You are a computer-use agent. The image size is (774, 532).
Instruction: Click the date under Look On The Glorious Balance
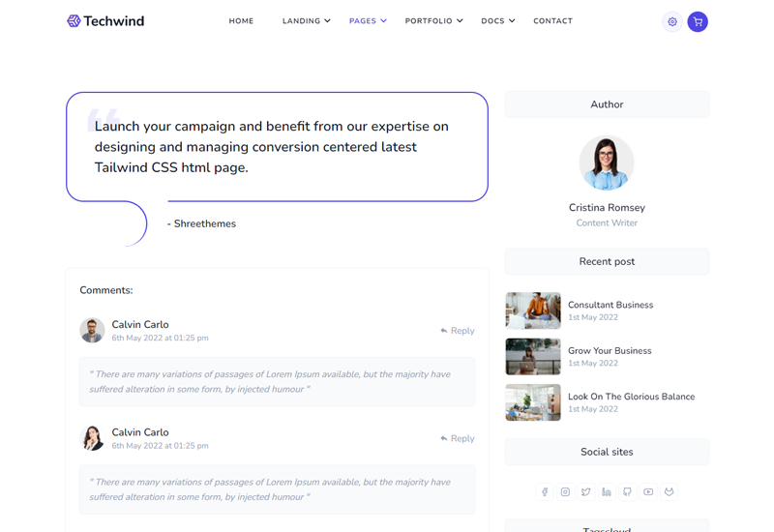coord(593,409)
